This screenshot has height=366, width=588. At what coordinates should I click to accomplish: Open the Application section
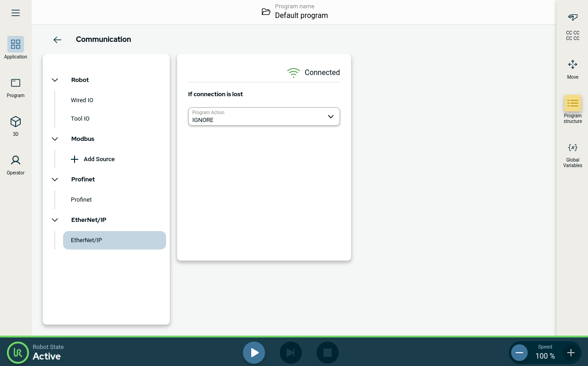pos(16,48)
